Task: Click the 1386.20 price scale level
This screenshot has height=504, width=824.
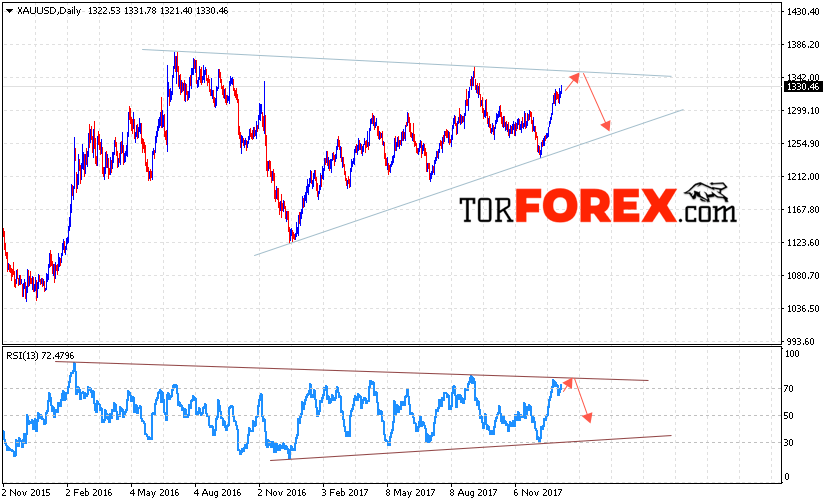Action: point(803,45)
